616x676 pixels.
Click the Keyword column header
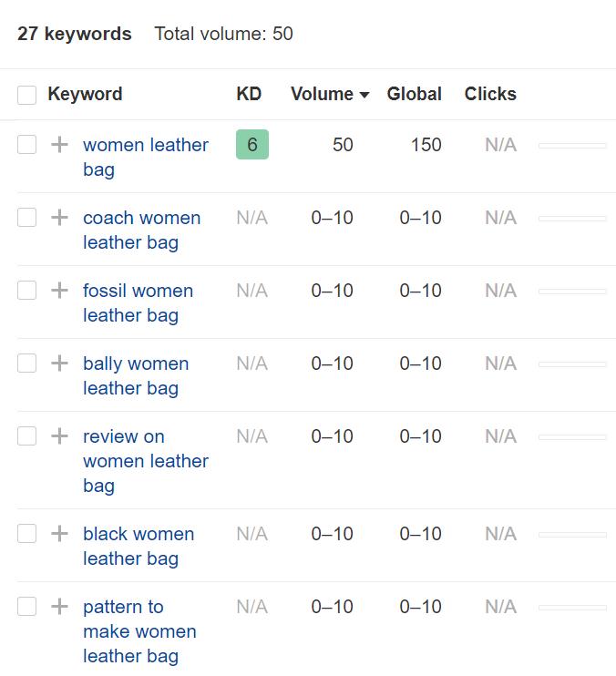tap(85, 94)
